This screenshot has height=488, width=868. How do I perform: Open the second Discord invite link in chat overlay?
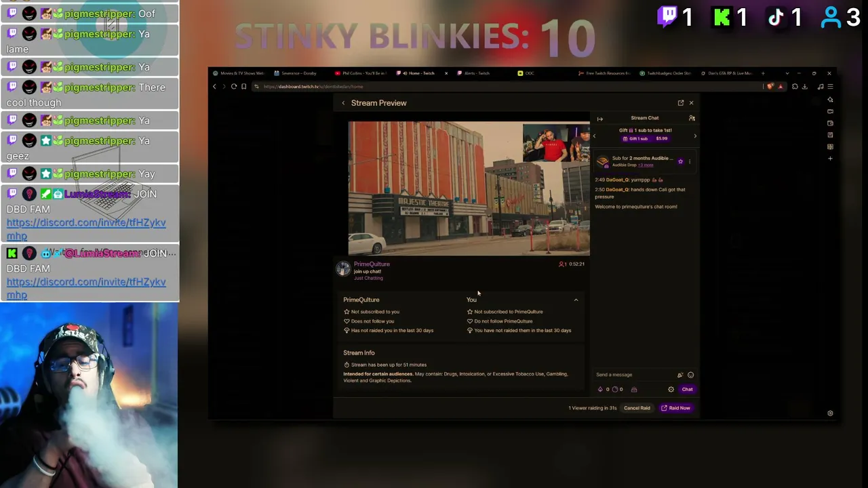86,288
